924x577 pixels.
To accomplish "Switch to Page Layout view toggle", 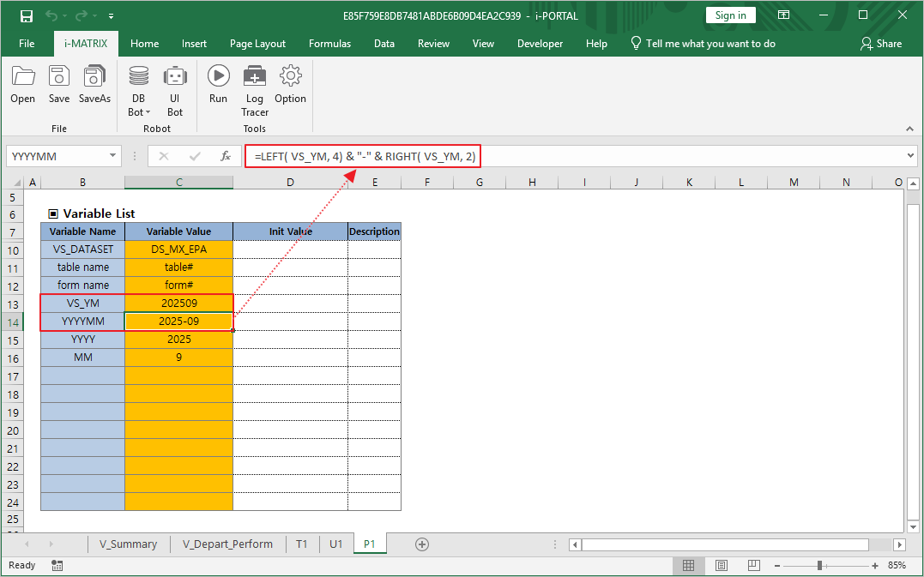I will pos(721,565).
